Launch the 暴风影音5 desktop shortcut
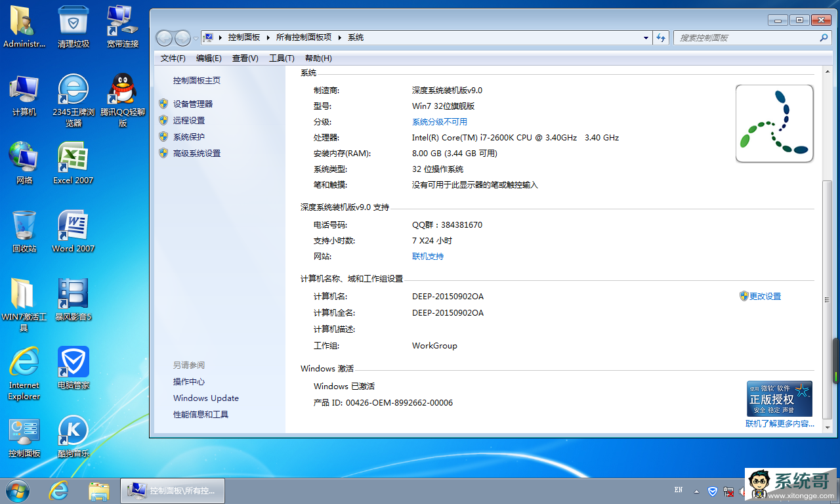The height and width of the screenshot is (504, 840). click(73, 300)
